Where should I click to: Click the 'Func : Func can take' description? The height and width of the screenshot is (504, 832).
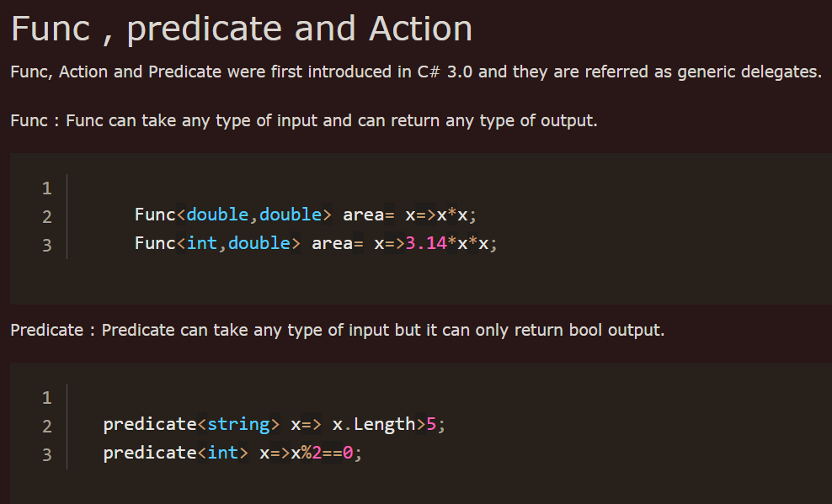coord(304,121)
